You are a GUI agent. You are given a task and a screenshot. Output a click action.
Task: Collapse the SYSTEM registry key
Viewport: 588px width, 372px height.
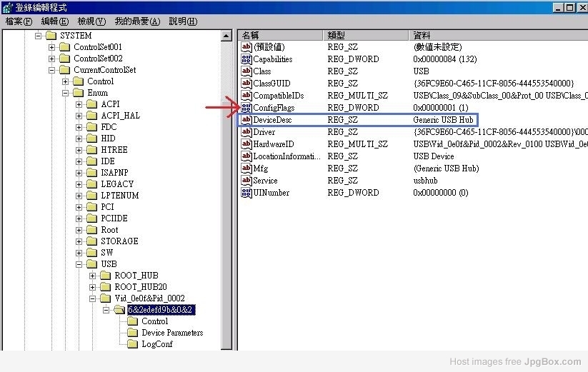tap(39, 36)
